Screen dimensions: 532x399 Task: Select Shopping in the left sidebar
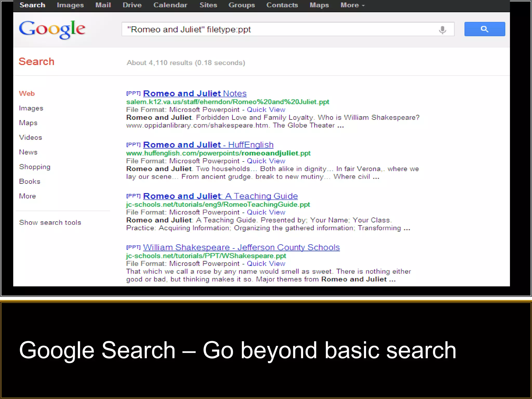(35, 167)
